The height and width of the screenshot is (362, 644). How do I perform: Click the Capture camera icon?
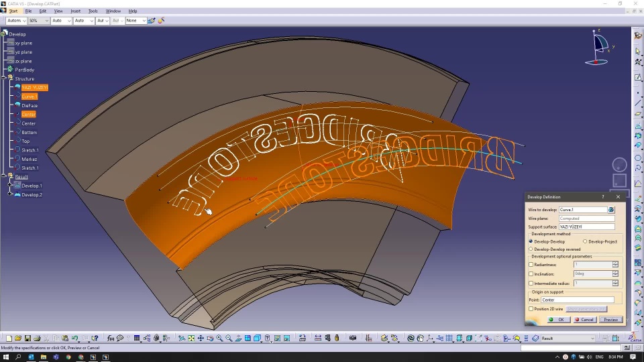pos(352,338)
